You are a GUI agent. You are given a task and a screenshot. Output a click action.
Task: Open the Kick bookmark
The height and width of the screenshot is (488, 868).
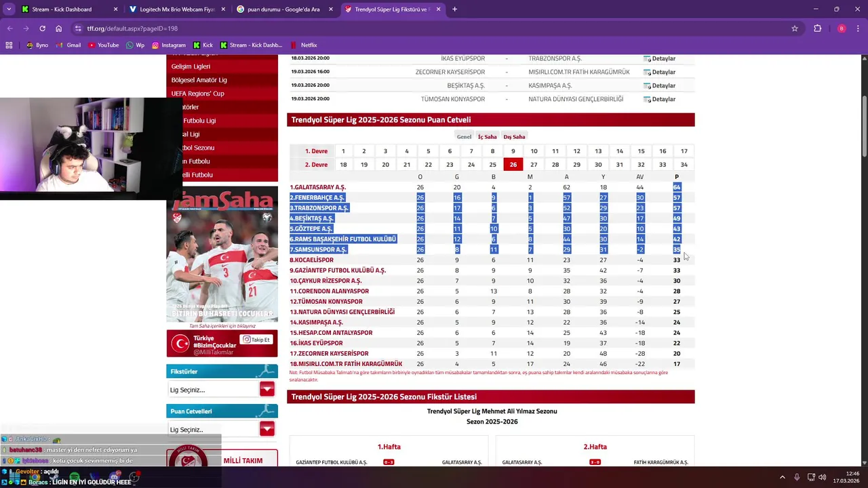[203, 45]
